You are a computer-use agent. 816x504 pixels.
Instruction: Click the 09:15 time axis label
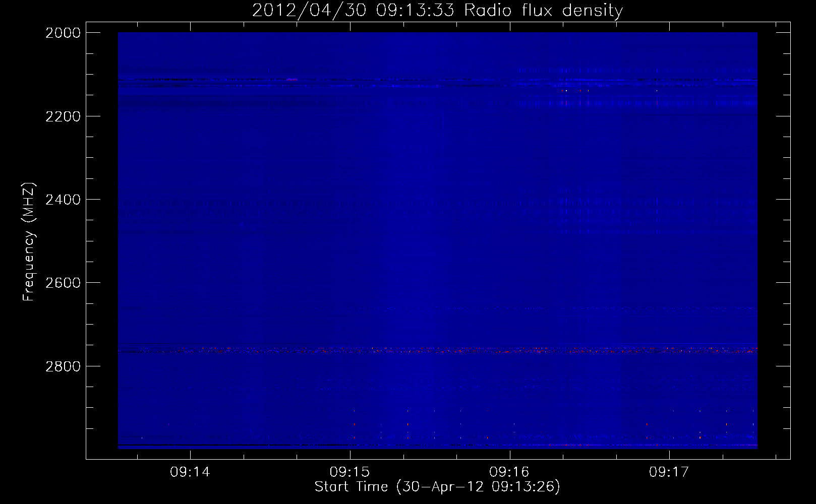tap(349, 472)
